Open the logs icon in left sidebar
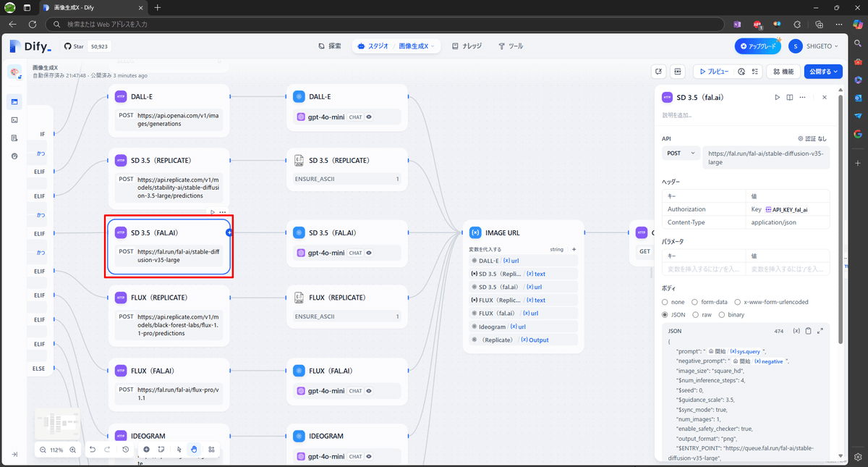This screenshot has height=467, width=868. pos(14,138)
